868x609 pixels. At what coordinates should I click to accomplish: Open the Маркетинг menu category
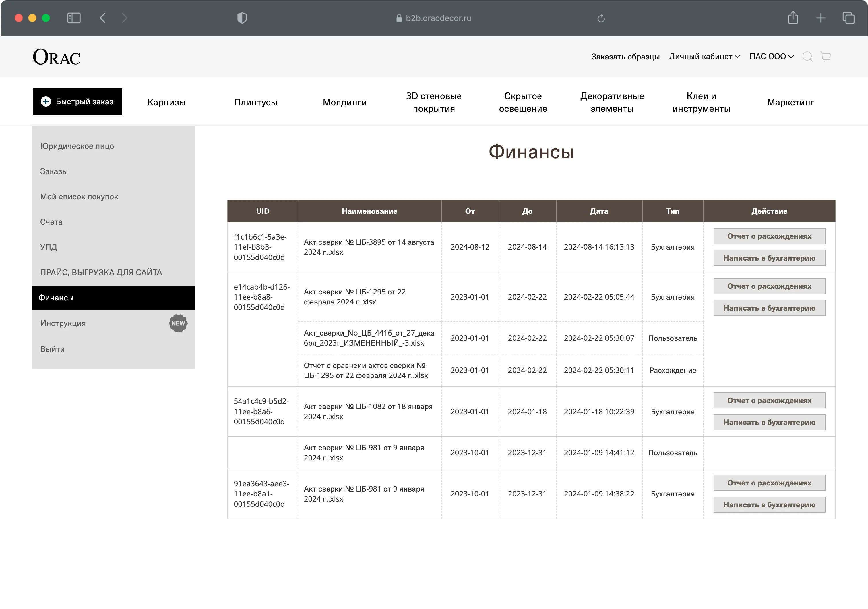[790, 102]
